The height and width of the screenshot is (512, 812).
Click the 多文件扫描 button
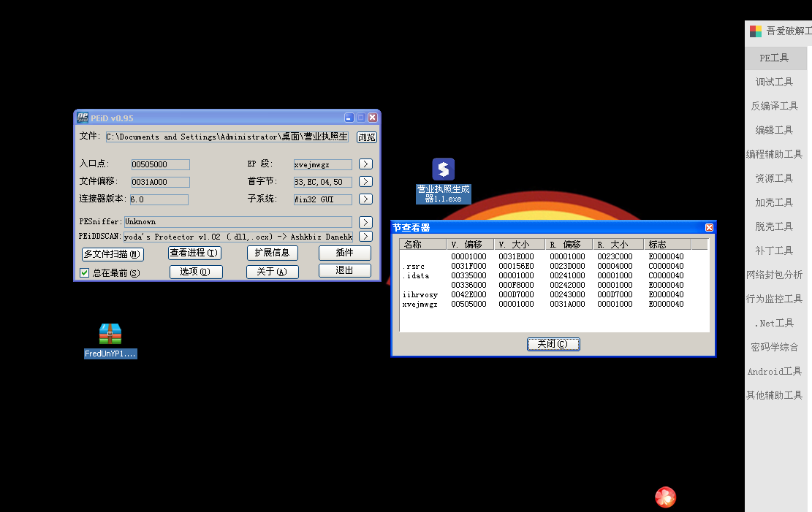(x=113, y=254)
